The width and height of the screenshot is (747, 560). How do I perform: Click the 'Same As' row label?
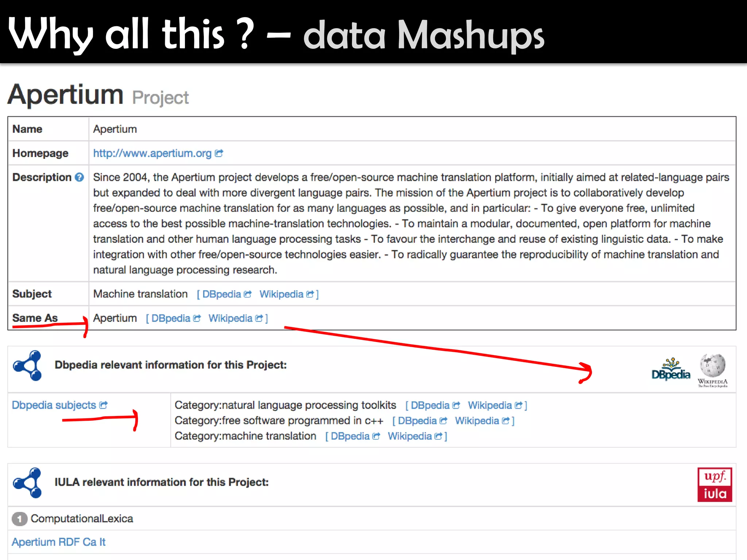tap(35, 318)
